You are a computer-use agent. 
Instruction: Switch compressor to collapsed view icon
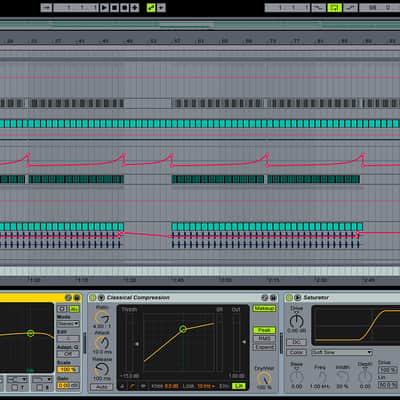pyautogui.click(x=123, y=386)
